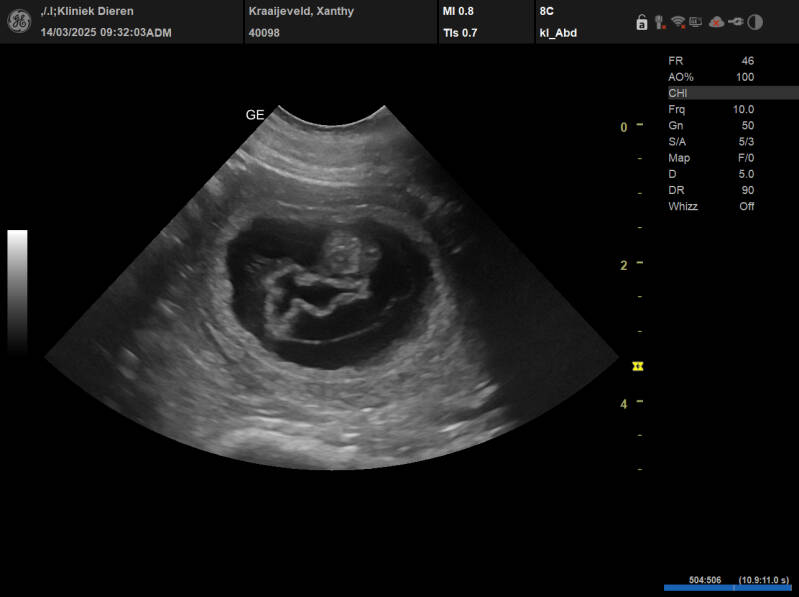
Task: Click the MI 0.8 indicator
Action: pos(458,11)
